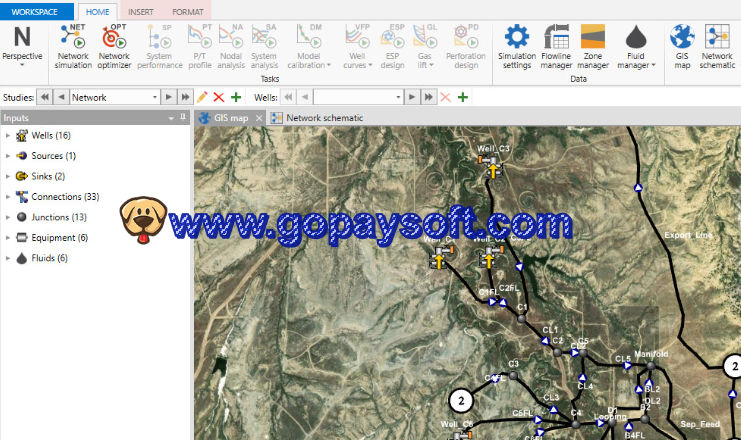Open ESP design task
Screen dimensions: 741x440
click(392, 46)
